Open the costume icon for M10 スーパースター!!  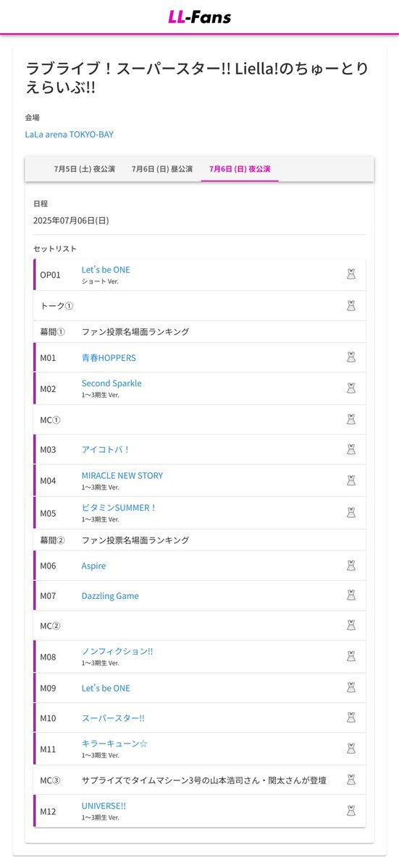(x=351, y=718)
